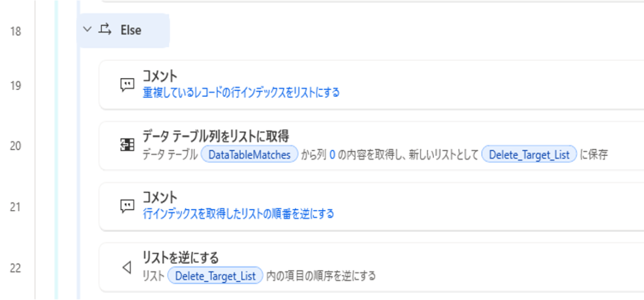Click the Delete_Target_List chip in the reverse list action
Image resolution: width=644 pixels, height=300 pixels.
coord(215,275)
